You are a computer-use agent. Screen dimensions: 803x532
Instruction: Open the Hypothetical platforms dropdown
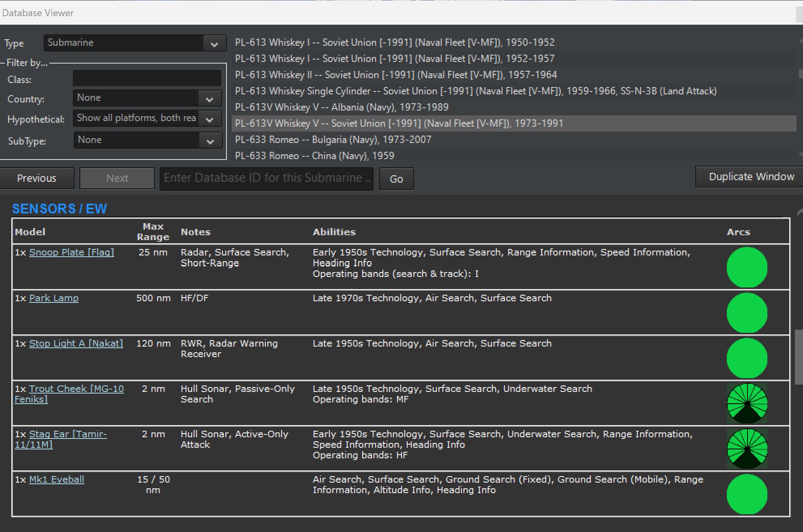tap(147, 118)
